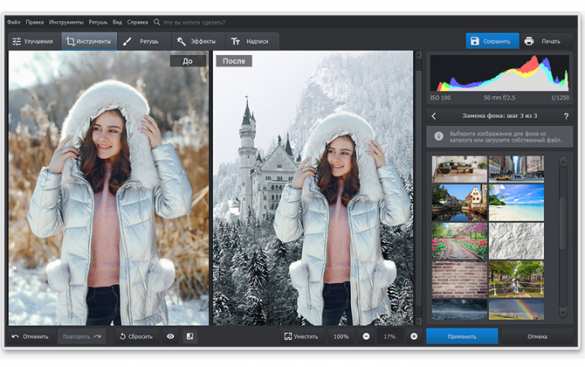Choose the crumpled white paper thumbnail
Viewport: 585px width, 367px height.
516,241
